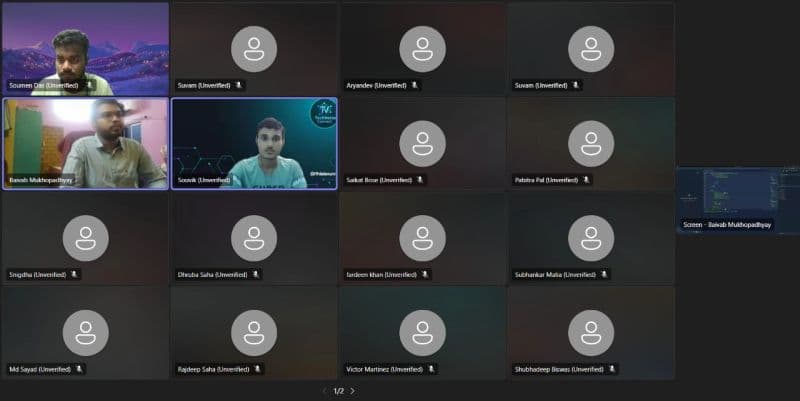The width and height of the screenshot is (800, 401).
Task: Click the 1/2 page indicator
Action: coord(338,391)
